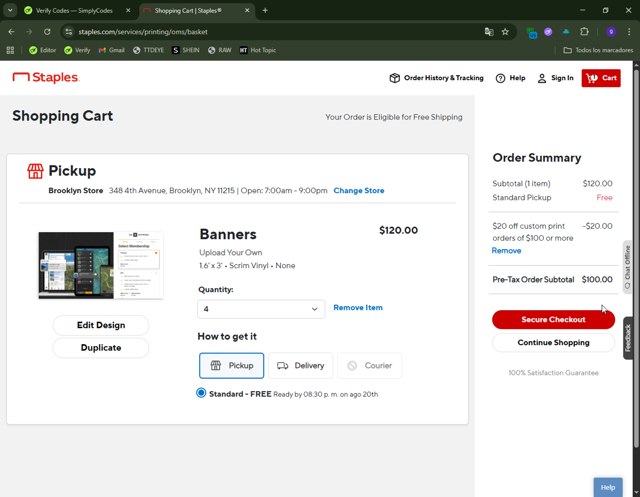Image resolution: width=640 pixels, height=497 pixels.
Task: Click the blue Help button at bottom
Action: 608,487
